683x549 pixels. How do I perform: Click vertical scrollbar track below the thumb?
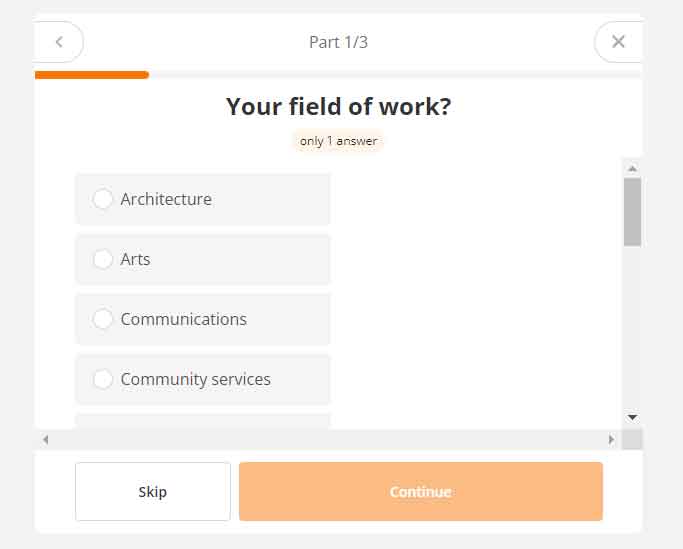pos(632,330)
